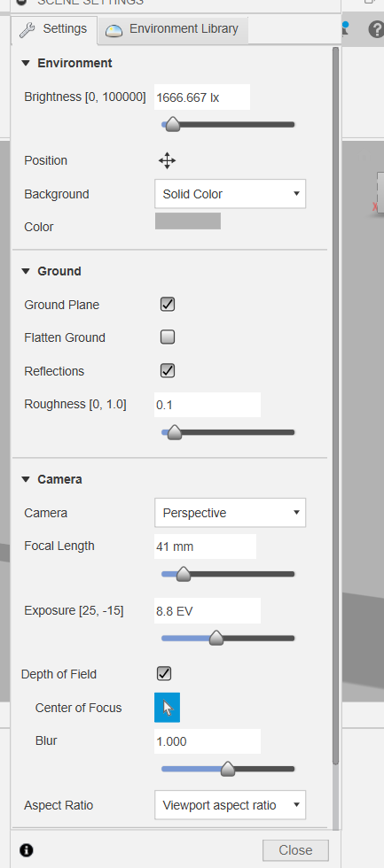Uncheck the Ground Plane checkbox

(x=168, y=304)
